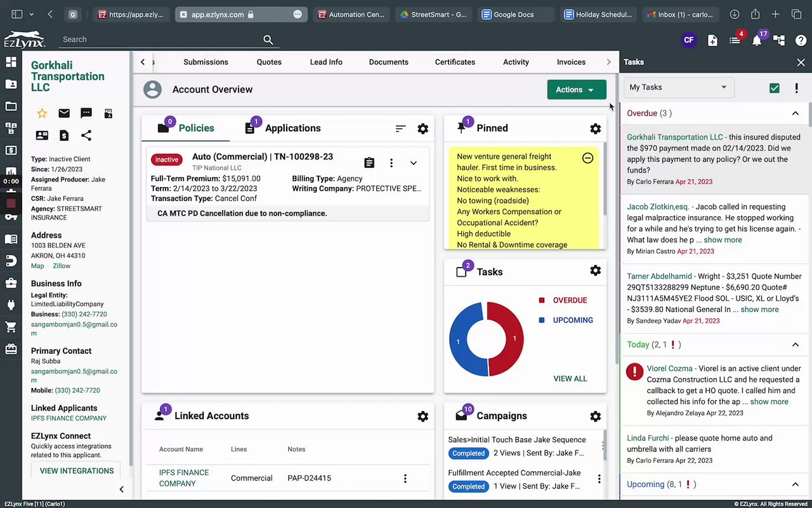Open Tasks panel settings gear
This screenshot has height=508, width=812.
point(595,271)
